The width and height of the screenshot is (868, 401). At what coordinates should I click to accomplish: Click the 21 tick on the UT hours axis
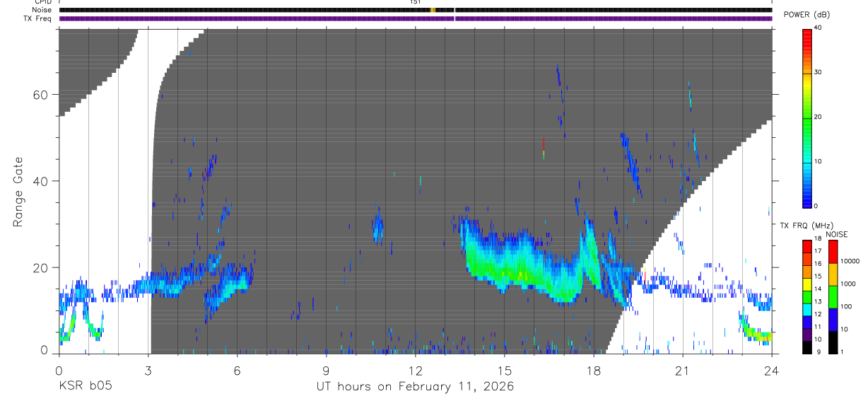click(683, 370)
